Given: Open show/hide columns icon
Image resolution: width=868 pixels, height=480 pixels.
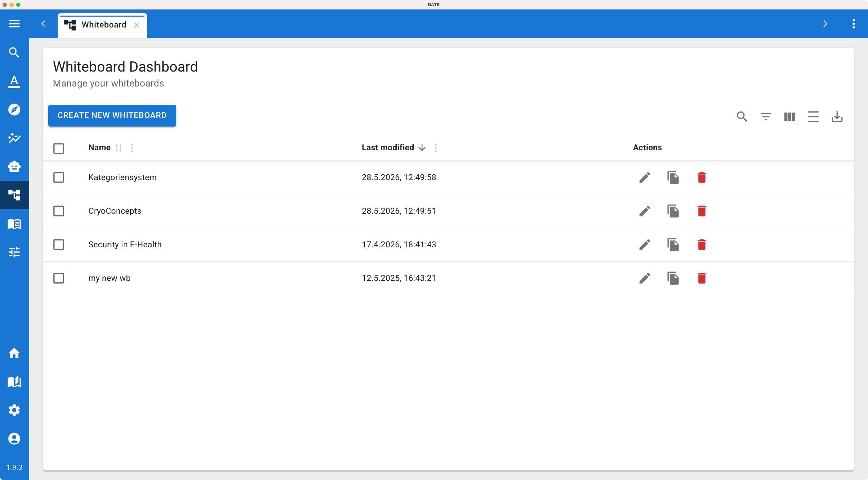Looking at the screenshot, I should click(x=789, y=117).
